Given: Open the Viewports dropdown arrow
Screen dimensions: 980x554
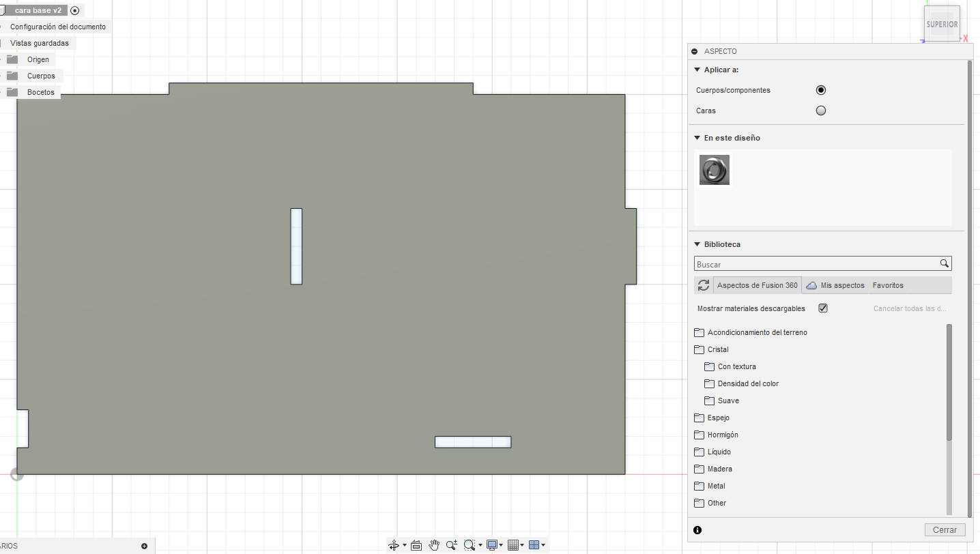Looking at the screenshot, I should [x=543, y=545].
